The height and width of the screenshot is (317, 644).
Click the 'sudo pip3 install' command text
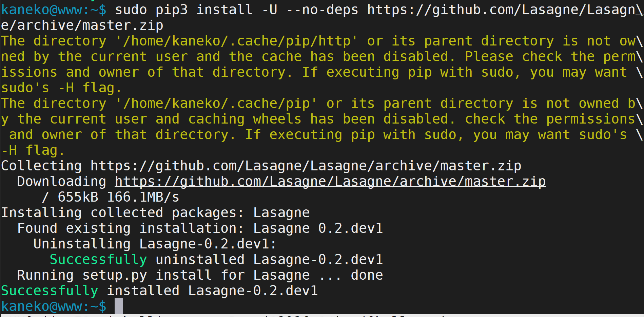point(184,10)
